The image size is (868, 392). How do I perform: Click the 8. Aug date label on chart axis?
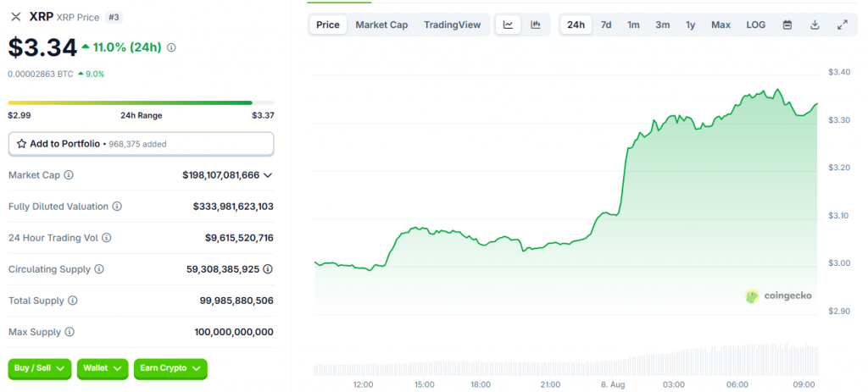614,384
